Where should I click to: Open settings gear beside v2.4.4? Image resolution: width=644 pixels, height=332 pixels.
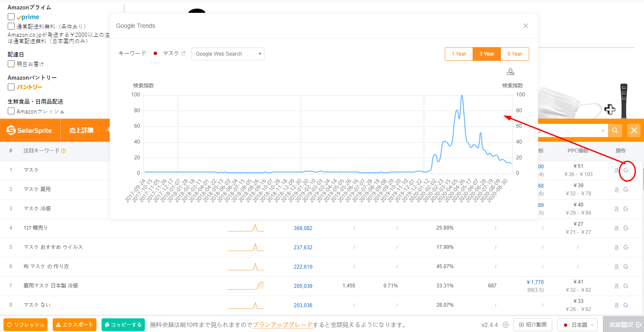coord(506,325)
